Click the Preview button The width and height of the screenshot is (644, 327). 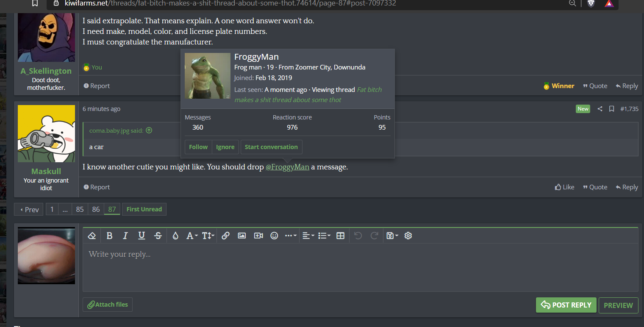(x=618, y=305)
